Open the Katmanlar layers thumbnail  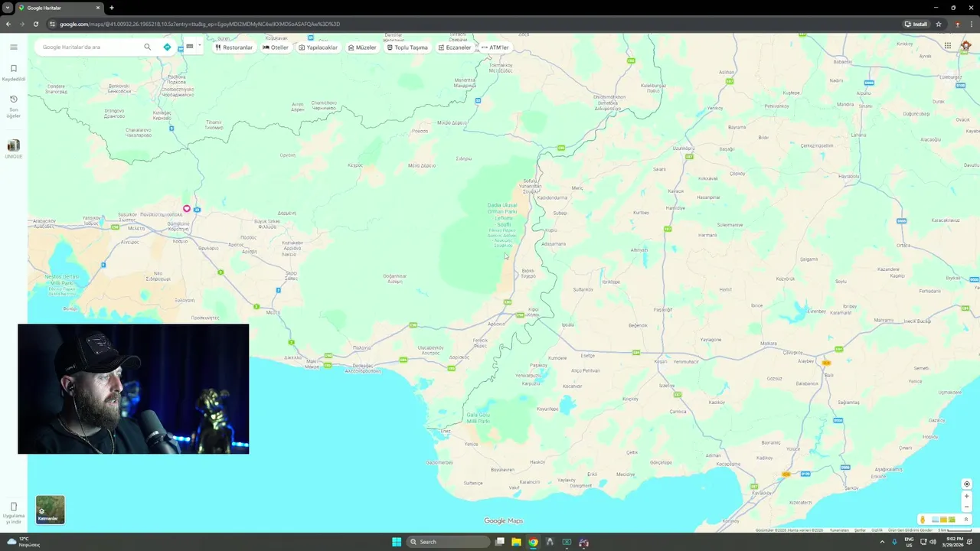(x=50, y=510)
